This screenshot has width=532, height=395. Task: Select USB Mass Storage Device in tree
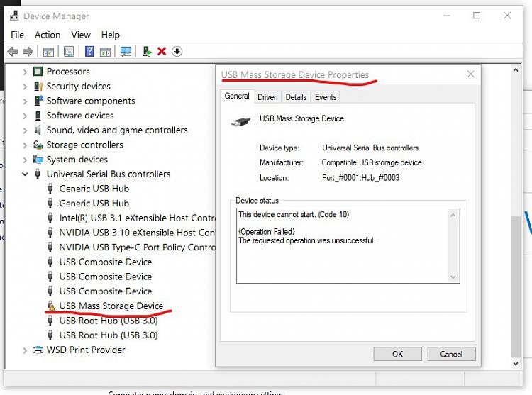click(111, 306)
